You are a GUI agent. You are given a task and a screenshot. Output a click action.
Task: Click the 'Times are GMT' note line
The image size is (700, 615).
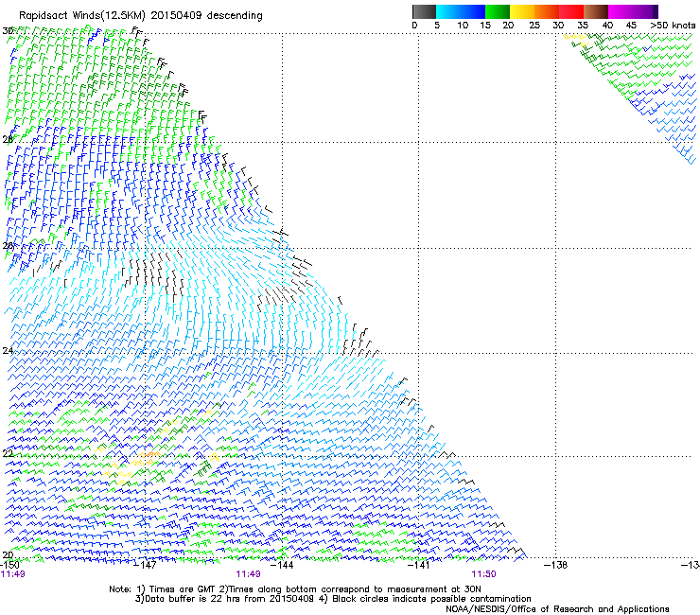[x=294, y=589]
